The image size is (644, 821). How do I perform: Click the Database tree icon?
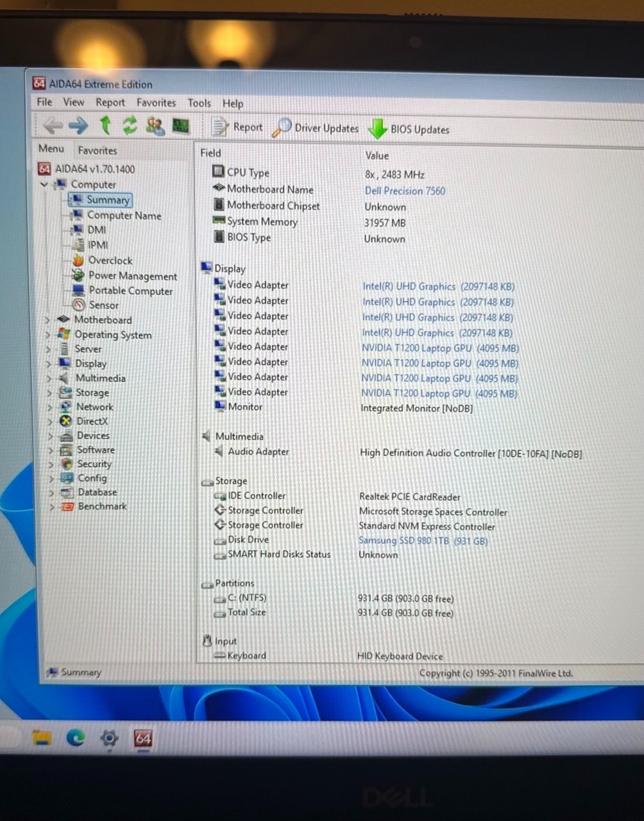click(67, 492)
